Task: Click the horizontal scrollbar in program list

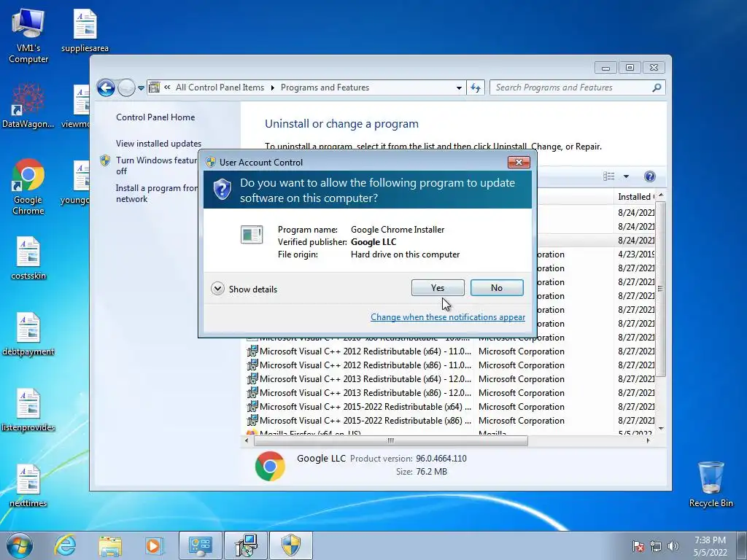Action: (391, 441)
